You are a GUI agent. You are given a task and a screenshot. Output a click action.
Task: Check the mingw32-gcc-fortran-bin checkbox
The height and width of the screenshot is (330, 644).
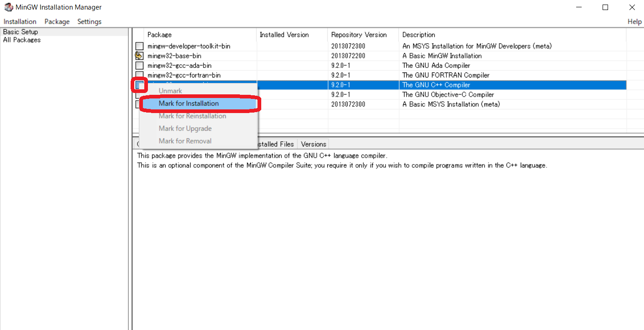139,75
